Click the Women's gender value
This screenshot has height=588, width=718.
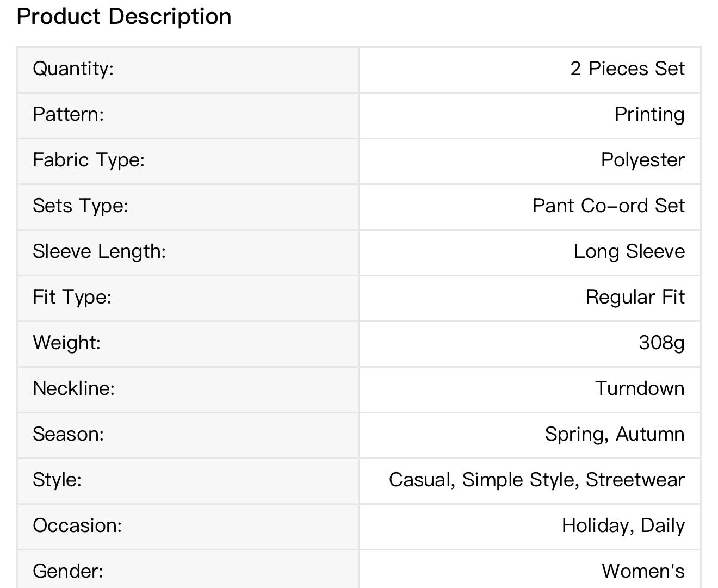(x=643, y=571)
